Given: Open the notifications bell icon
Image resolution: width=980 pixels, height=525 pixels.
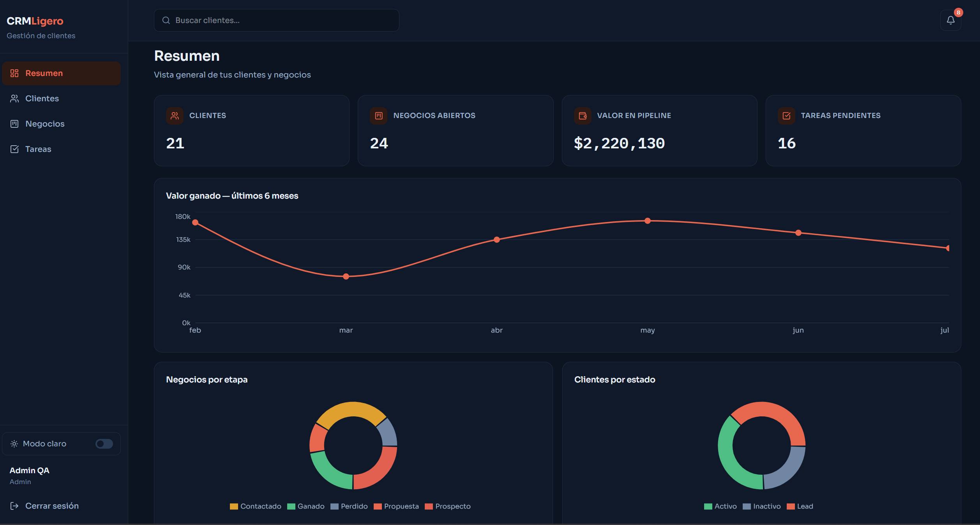Looking at the screenshot, I should pos(950,20).
